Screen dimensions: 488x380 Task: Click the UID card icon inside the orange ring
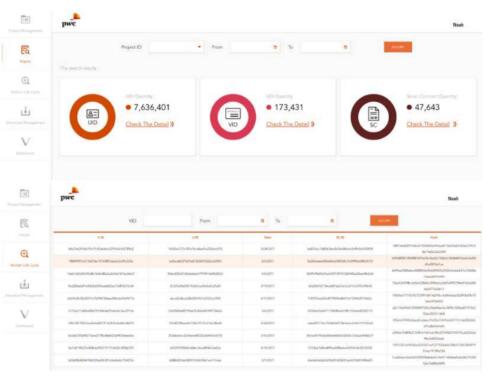coord(92,114)
